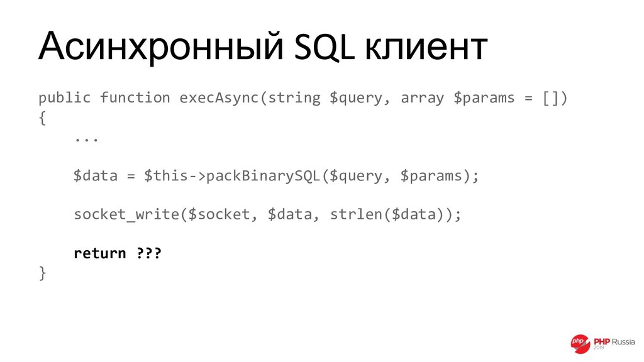Click the opening curly brace

pyautogui.click(x=42, y=118)
